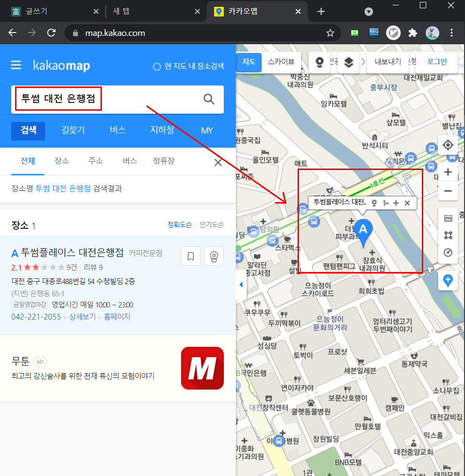465x476 pixels.
Task: Select the distance measure tool
Action: click(x=448, y=218)
